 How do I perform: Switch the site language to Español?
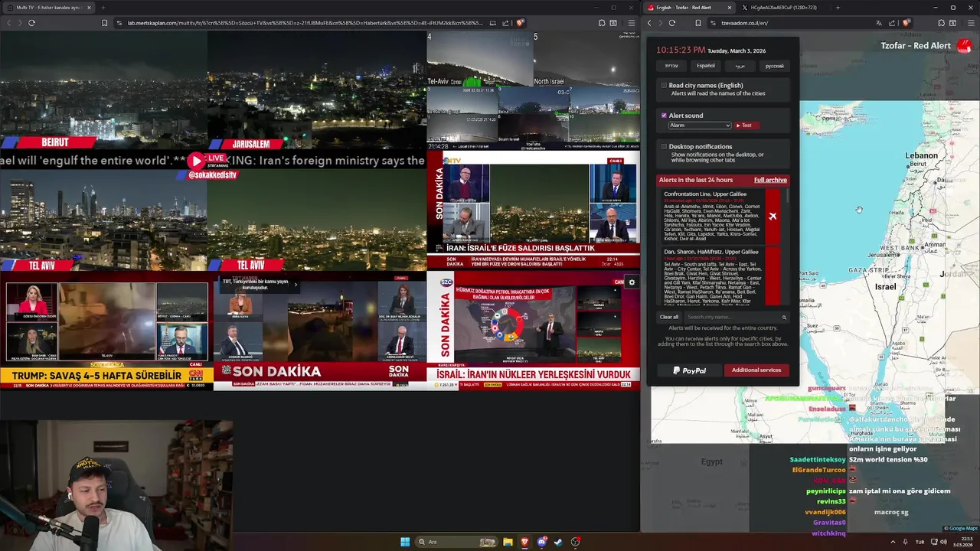point(706,66)
